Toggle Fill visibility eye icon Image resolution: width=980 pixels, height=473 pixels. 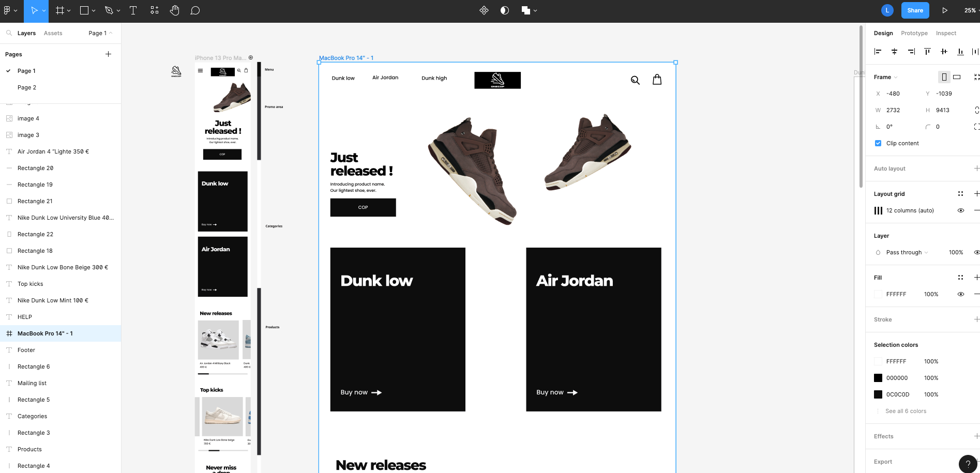point(960,294)
